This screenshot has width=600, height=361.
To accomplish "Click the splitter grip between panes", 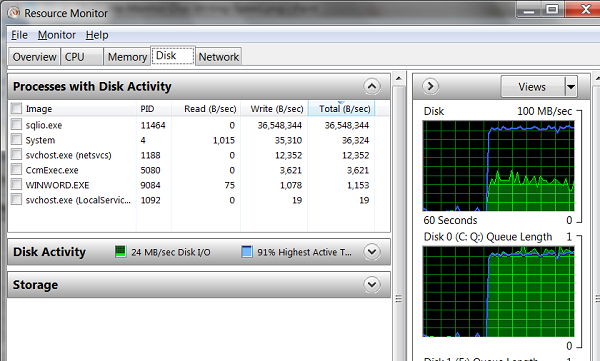I will pos(399,298).
